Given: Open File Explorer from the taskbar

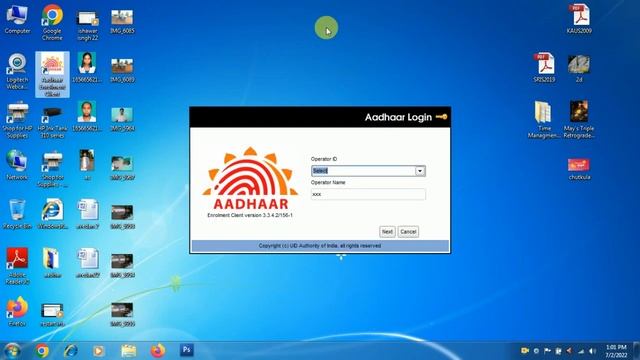Looking at the screenshot, I should [x=129, y=351].
